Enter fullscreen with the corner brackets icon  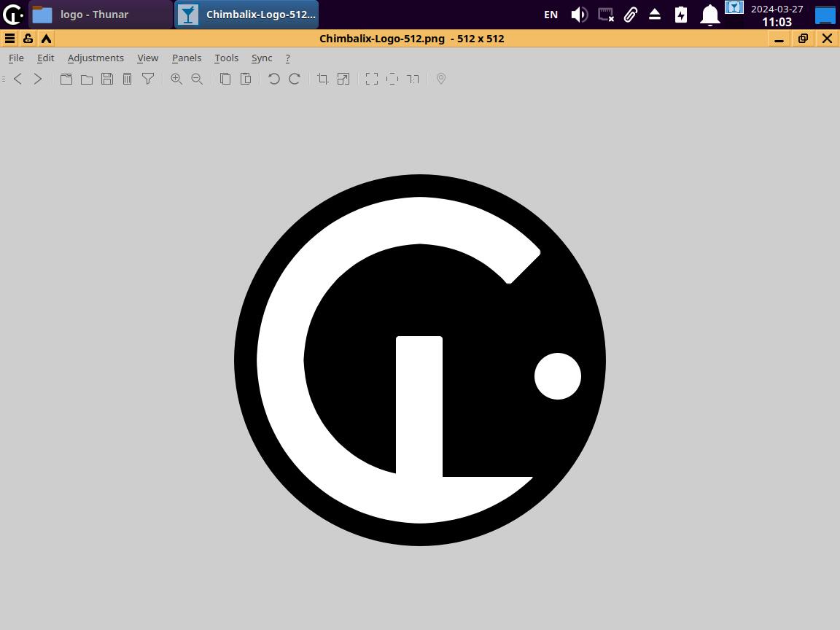(x=372, y=79)
